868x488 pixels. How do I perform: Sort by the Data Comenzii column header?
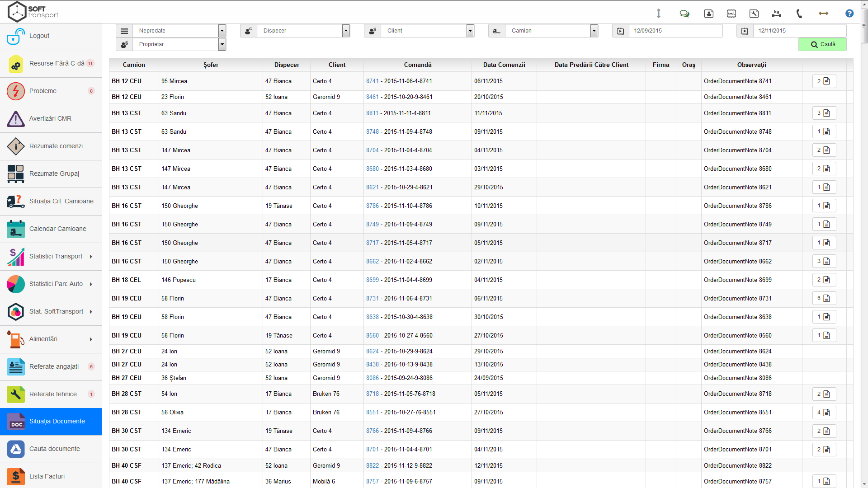click(x=504, y=65)
